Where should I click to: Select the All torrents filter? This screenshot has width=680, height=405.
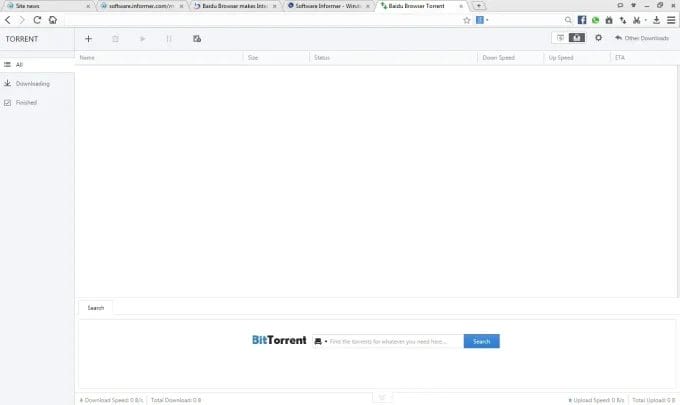pyautogui.click(x=19, y=64)
